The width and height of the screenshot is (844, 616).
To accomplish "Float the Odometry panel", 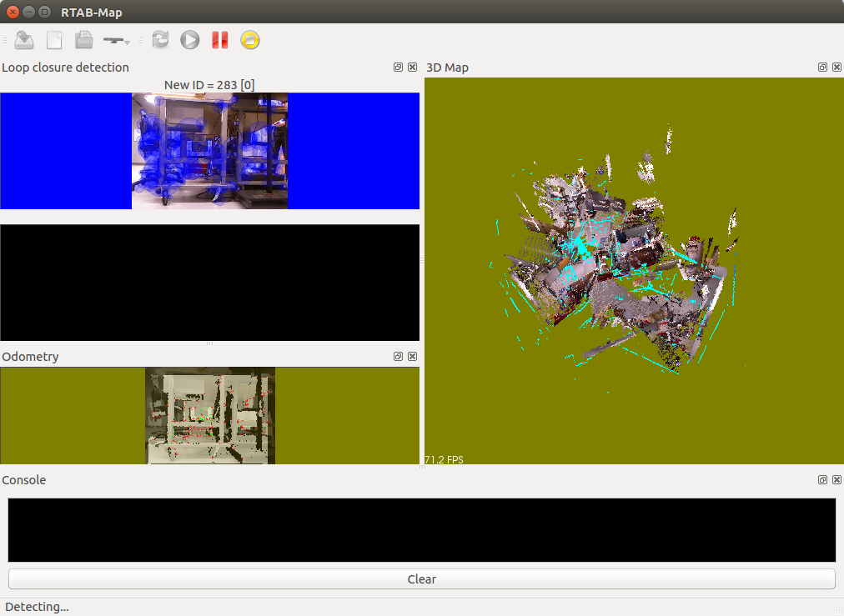I will click(399, 357).
